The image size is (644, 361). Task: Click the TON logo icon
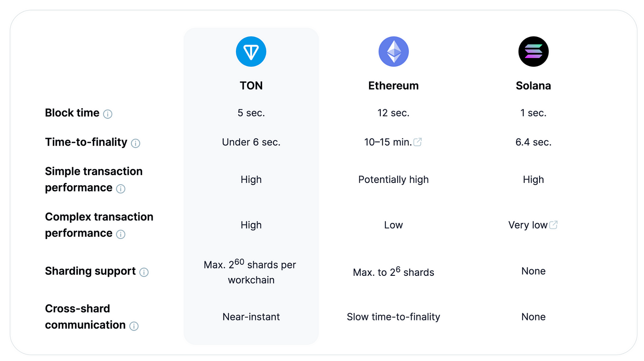pyautogui.click(x=251, y=52)
